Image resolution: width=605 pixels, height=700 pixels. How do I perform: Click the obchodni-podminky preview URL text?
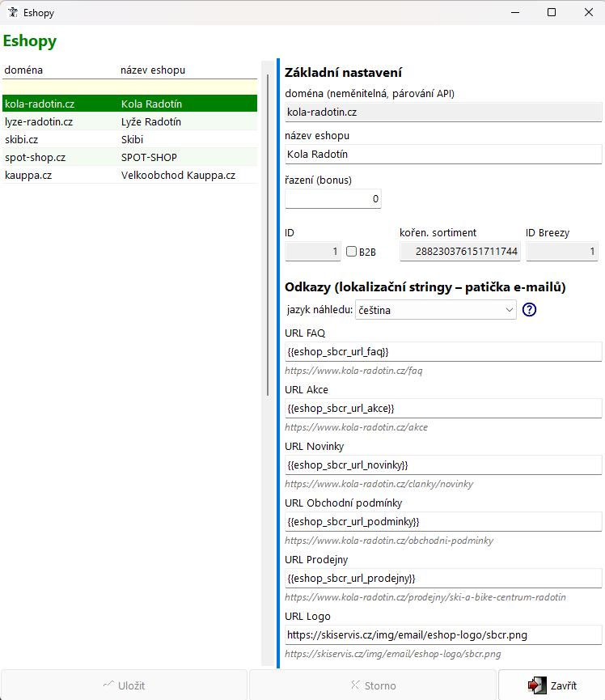(389, 541)
